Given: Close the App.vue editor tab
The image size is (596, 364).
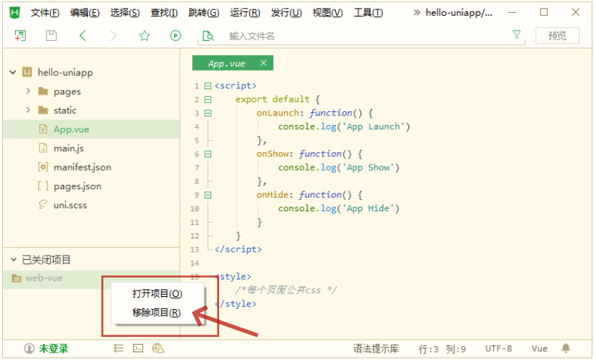Looking at the screenshot, I should [263, 64].
